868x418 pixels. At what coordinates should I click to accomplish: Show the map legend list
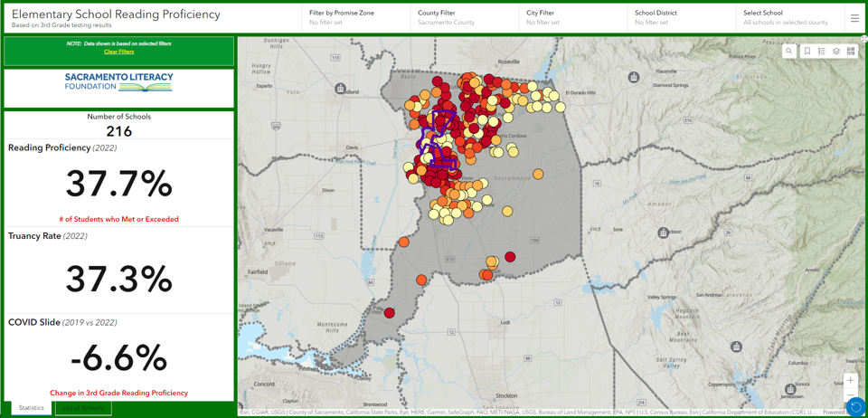[x=822, y=51]
